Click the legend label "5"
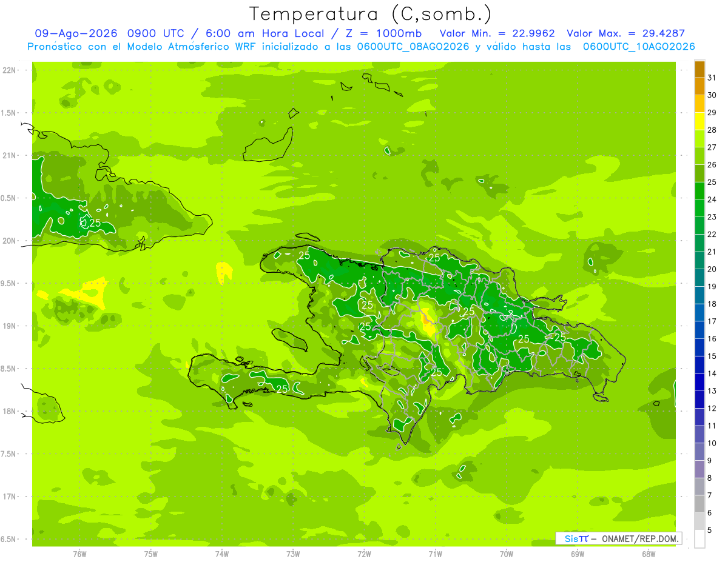Image resolution: width=728 pixels, height=562 pixels. click(710, 530)
